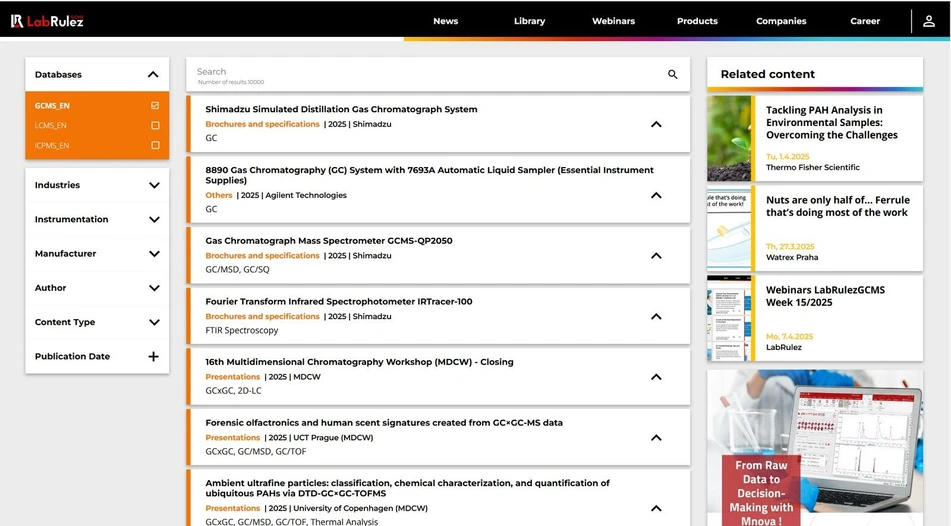Viewport: 951px width, 526px height.
Task: Collapse the IRTracer-100 result chevron
Action: coord(656,317)
